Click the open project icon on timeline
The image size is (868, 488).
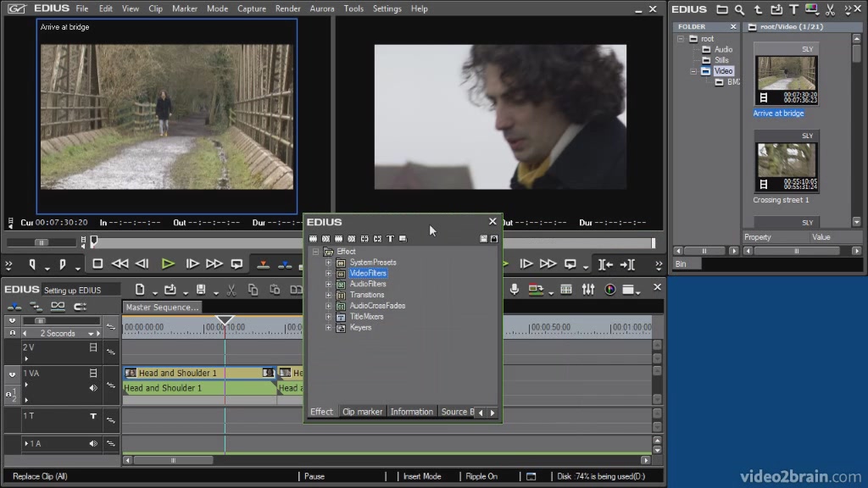tap(170, 290)
